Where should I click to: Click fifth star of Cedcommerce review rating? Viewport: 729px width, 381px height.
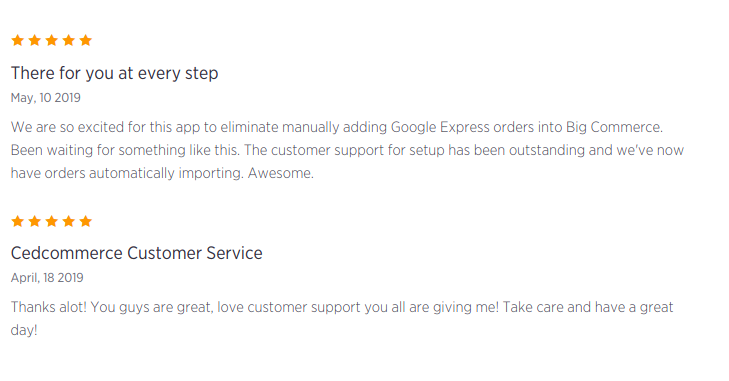point(86,221)
